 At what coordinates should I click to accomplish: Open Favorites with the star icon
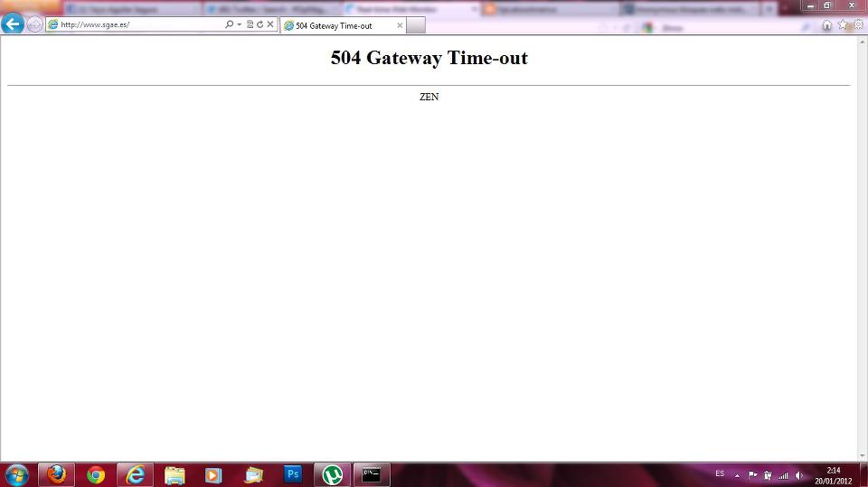point(843,24)
